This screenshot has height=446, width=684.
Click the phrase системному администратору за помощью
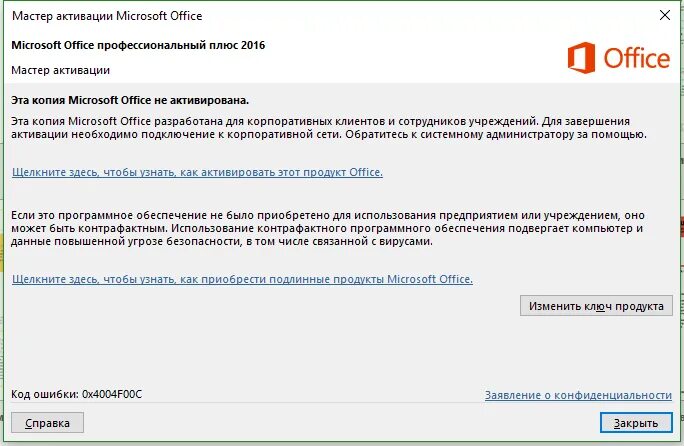[533, 134]
